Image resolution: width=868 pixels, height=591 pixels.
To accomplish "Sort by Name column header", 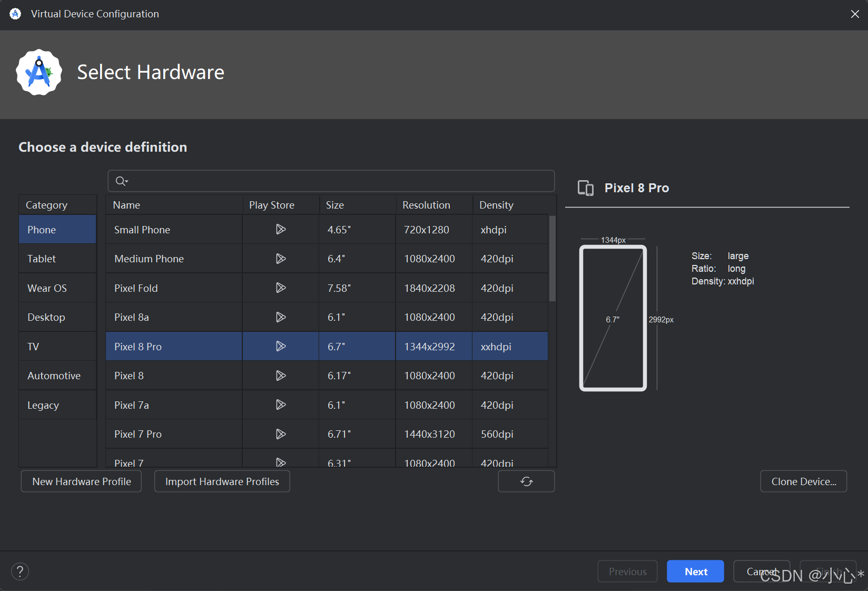I will pos(174,205).
